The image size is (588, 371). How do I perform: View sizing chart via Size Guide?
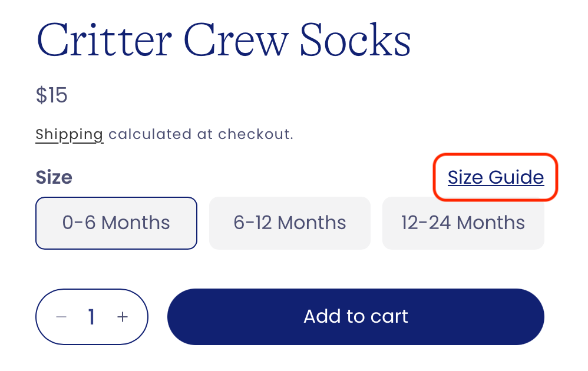click(495, 177)
